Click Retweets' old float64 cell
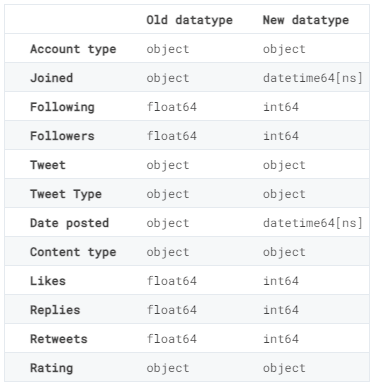The width and height of the screenshot is (375, 387). [x=172, y=339]
